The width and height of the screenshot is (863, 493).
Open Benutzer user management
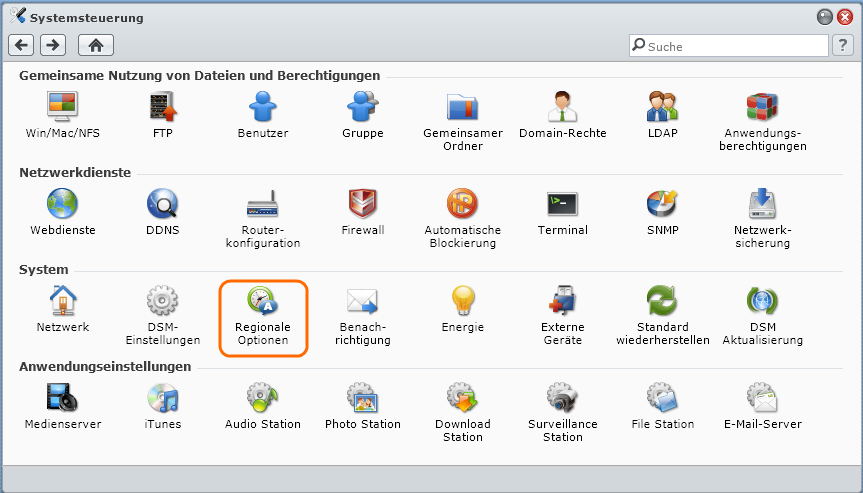click(262, 107)
